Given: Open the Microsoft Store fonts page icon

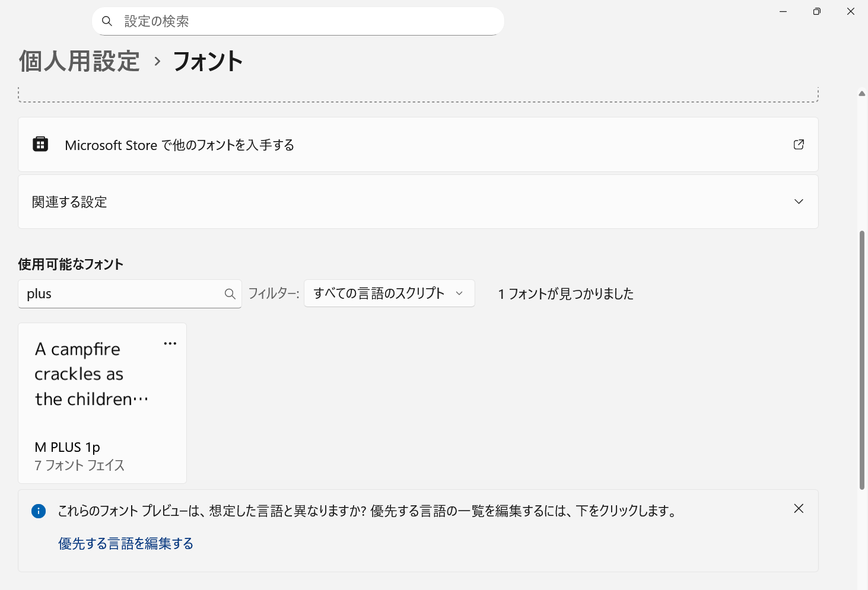Looking at the screenshot, I should click(40, 144).
